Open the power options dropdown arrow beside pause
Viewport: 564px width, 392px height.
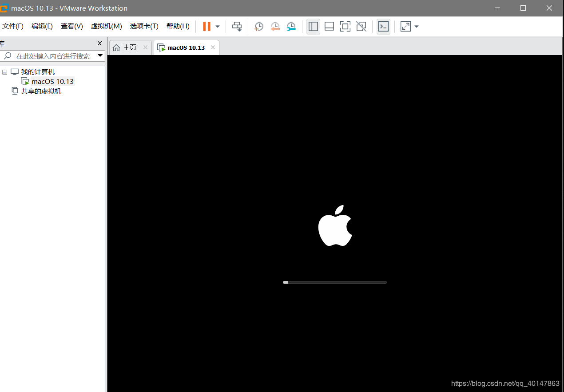[218, 27]
